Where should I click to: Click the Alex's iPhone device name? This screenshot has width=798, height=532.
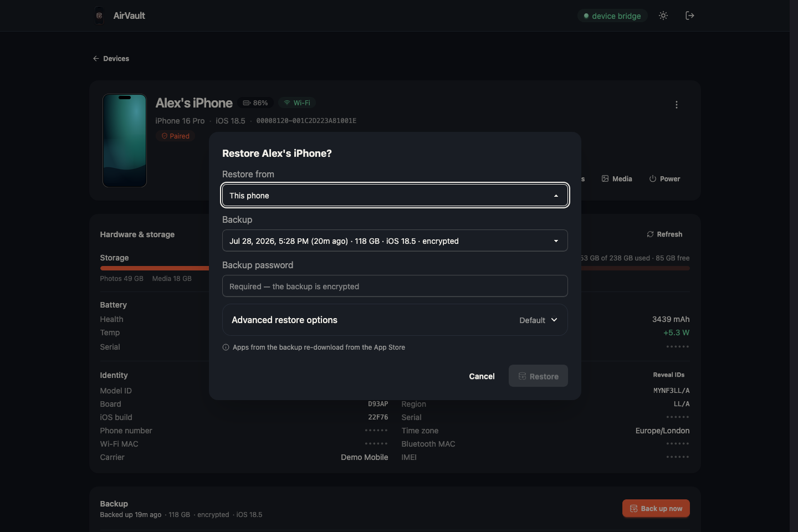point(194,103)
